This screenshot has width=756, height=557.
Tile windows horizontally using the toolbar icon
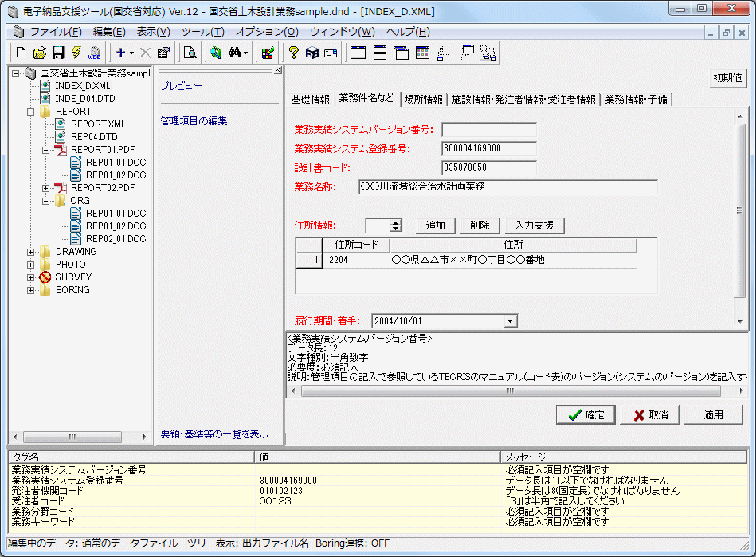tap(380, 53)
